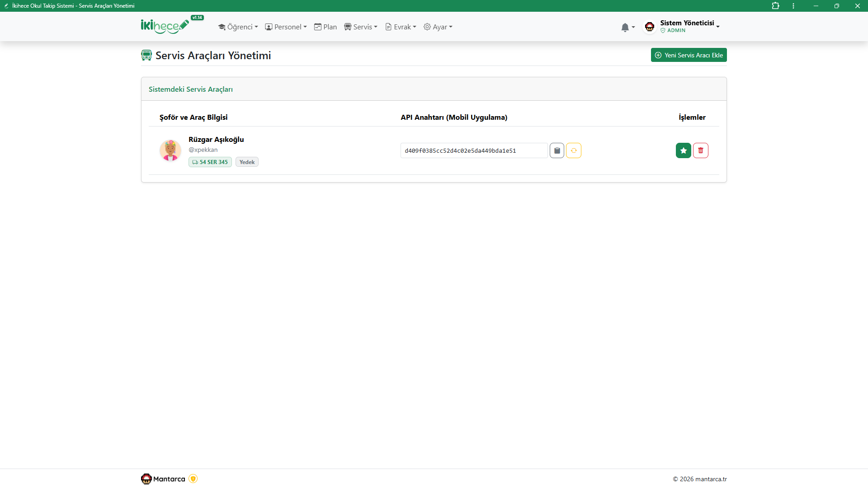Click the driver name Rüzgar Aşıkoğlu
This screenshot has width=868, height=488.
pos(216,140)
